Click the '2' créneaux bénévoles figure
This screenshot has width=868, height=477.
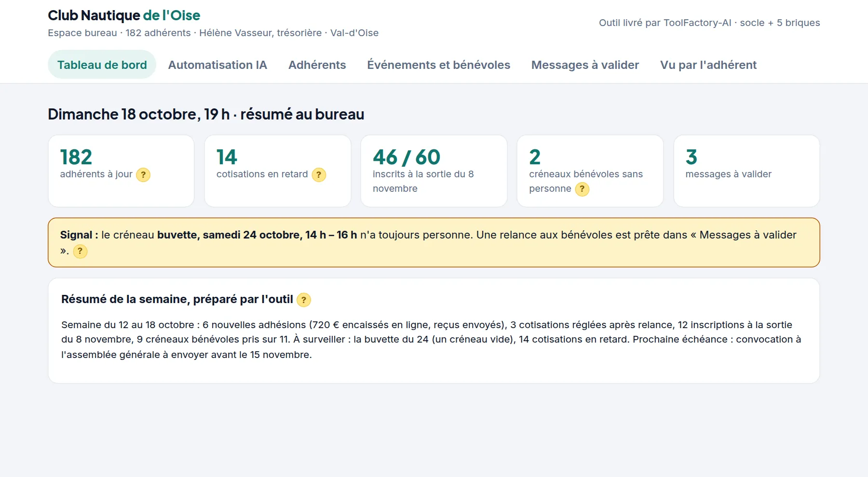[x=535, y=157]
